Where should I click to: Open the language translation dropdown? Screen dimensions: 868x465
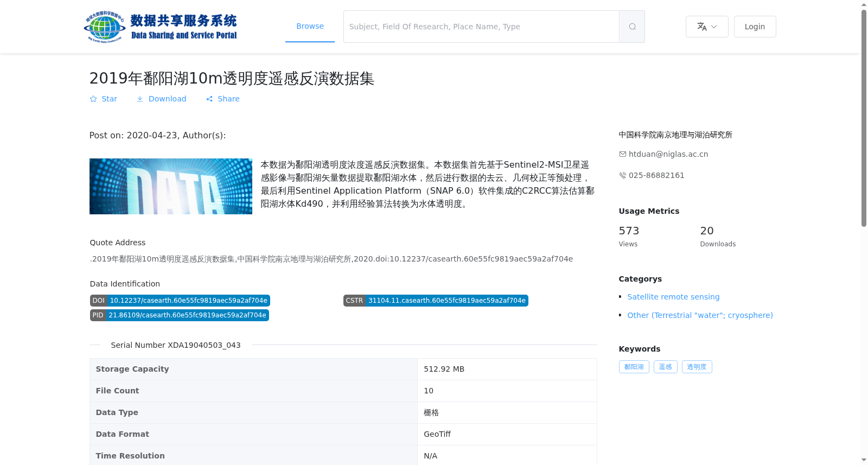coord(707,27)
